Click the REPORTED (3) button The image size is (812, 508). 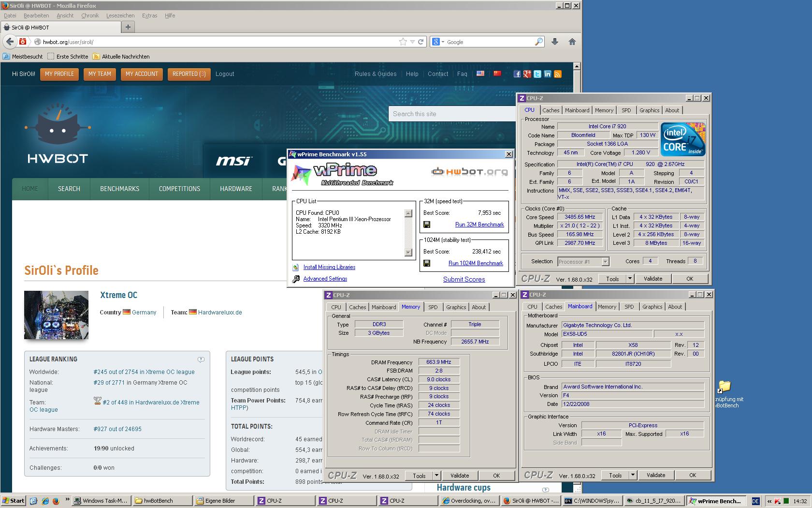[x=189, y=74]
